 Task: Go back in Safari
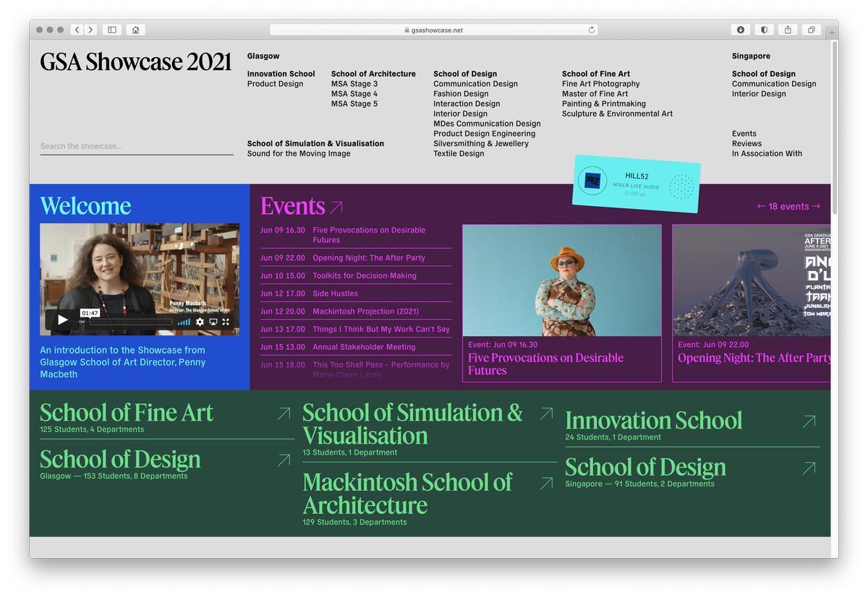coord(77,30)
